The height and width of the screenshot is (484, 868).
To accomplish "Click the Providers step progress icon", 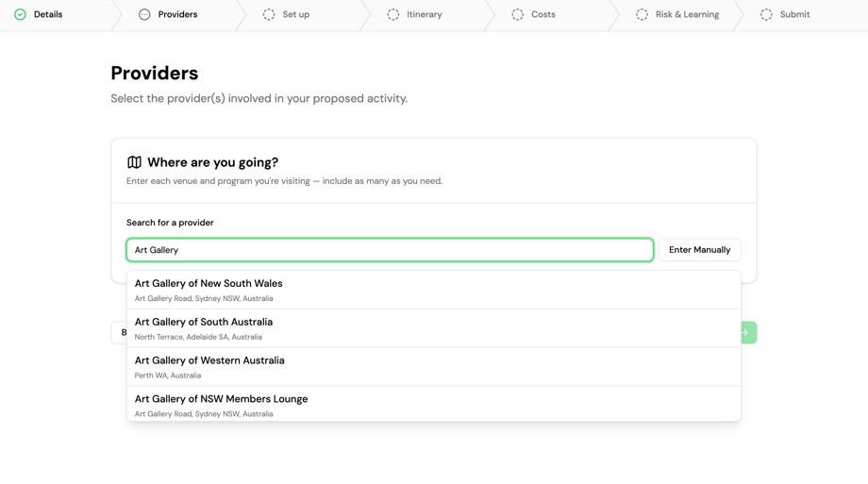I will [144, 15].
